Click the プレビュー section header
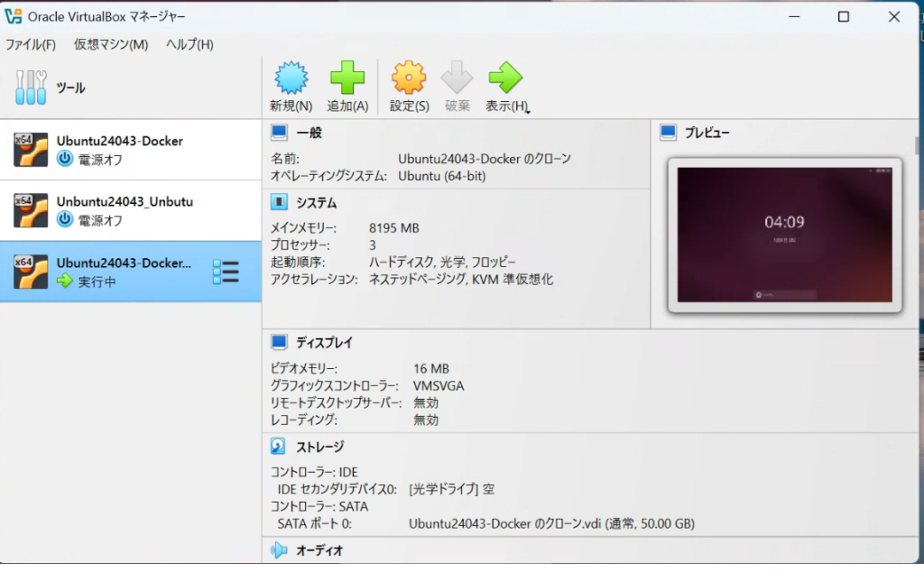 click(x=707, y=133)
